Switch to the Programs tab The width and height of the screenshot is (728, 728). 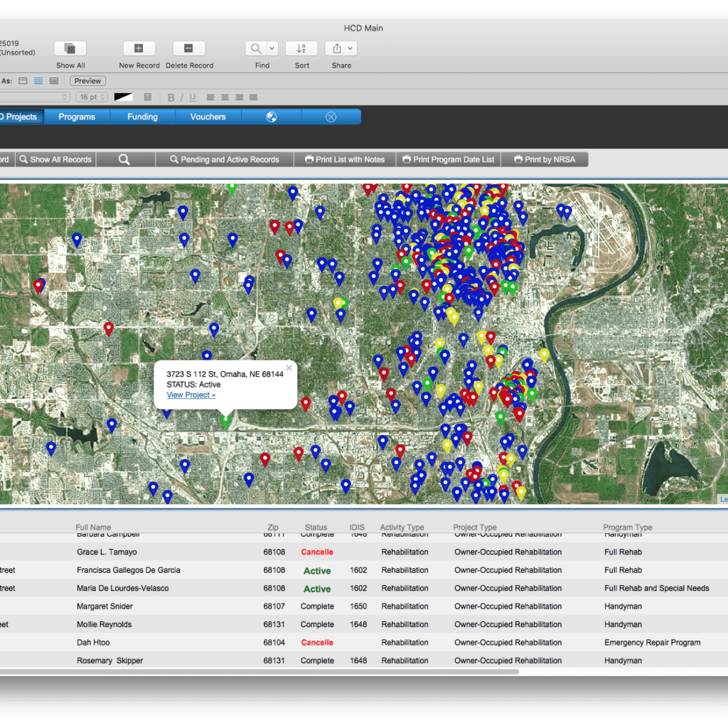[76, 117]
